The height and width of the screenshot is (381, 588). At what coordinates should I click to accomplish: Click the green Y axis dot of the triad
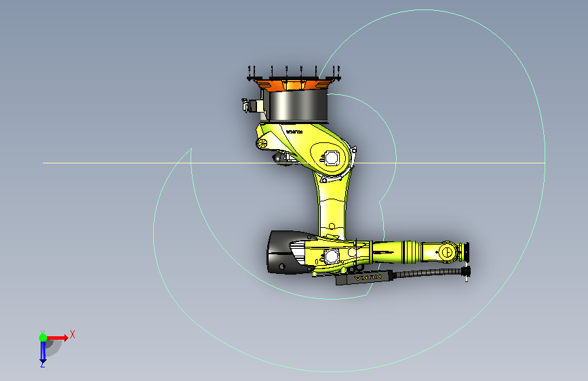(43, 338)
